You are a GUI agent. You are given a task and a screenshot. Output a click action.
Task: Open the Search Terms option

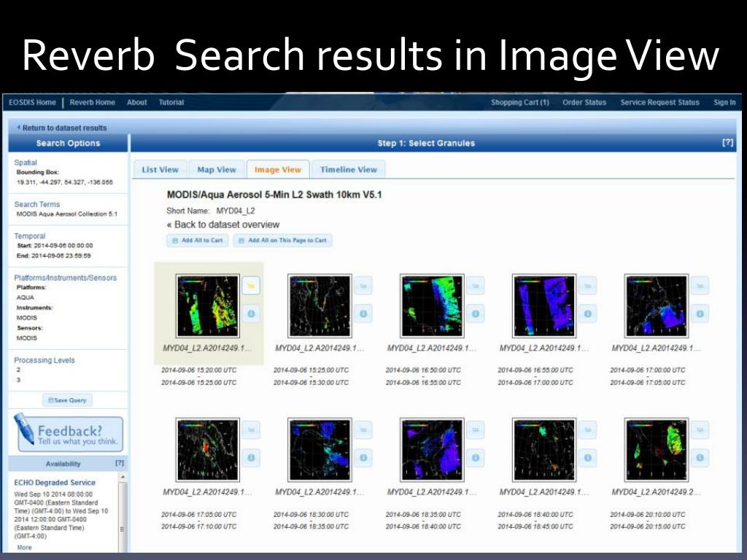pyautogui.click(x=36, y=204)
